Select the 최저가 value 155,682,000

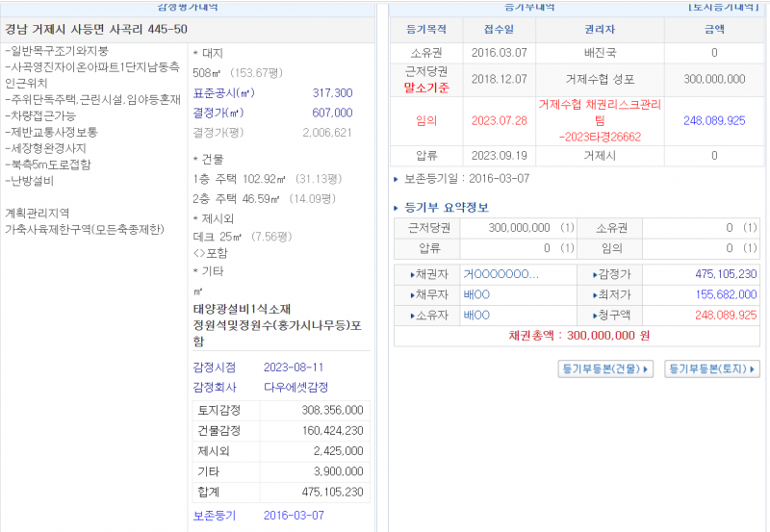pyautogui.click(x=726, y=294)
